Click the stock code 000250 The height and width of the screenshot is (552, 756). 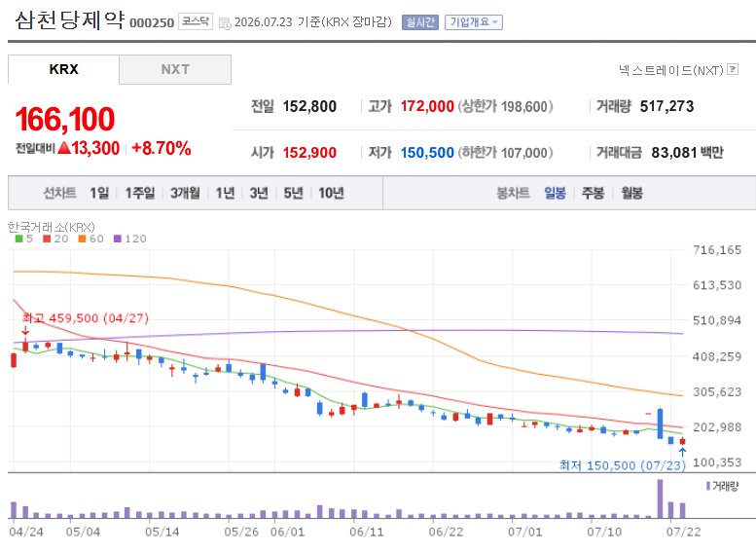152,23
